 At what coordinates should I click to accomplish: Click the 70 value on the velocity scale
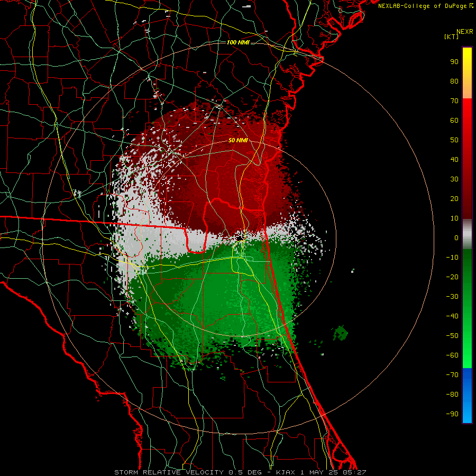coord(454,101)
